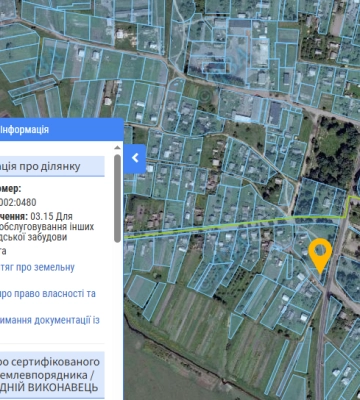Click the 'ація про ділянку' section heading
Image resolution: width=360 pixels, height=400 pixels.
click(52, 166)
